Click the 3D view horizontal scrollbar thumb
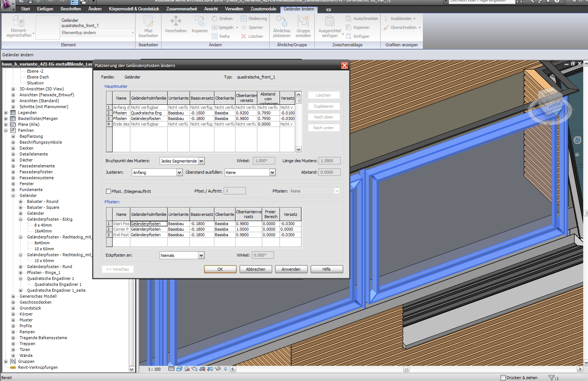Viewport: 588px width, 381px height. 406,369
